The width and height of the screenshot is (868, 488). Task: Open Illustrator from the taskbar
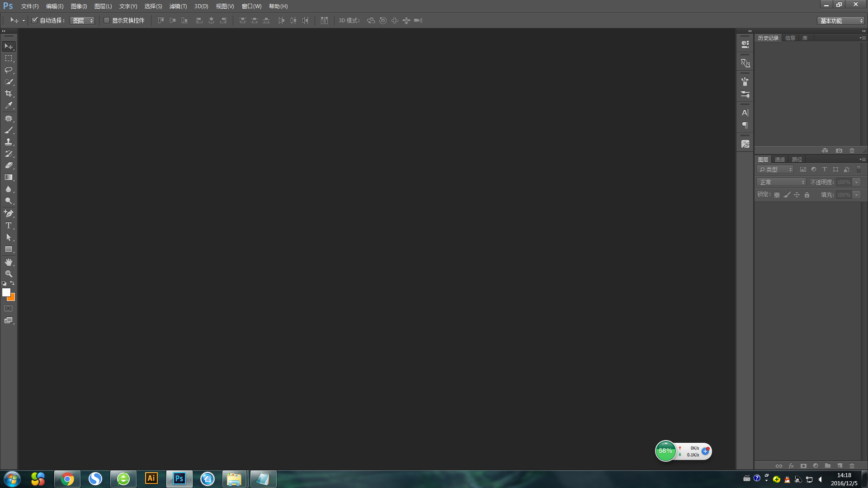(151, 479)
